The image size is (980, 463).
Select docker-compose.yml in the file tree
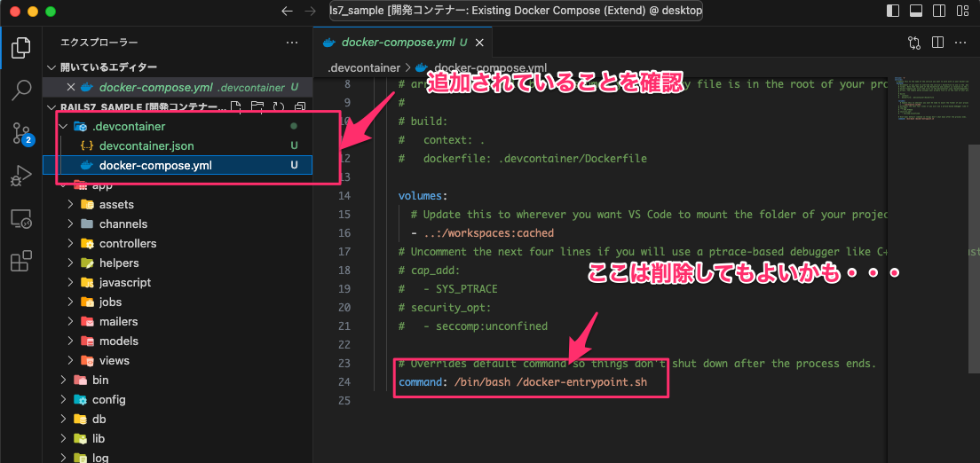tap(178, 166)
